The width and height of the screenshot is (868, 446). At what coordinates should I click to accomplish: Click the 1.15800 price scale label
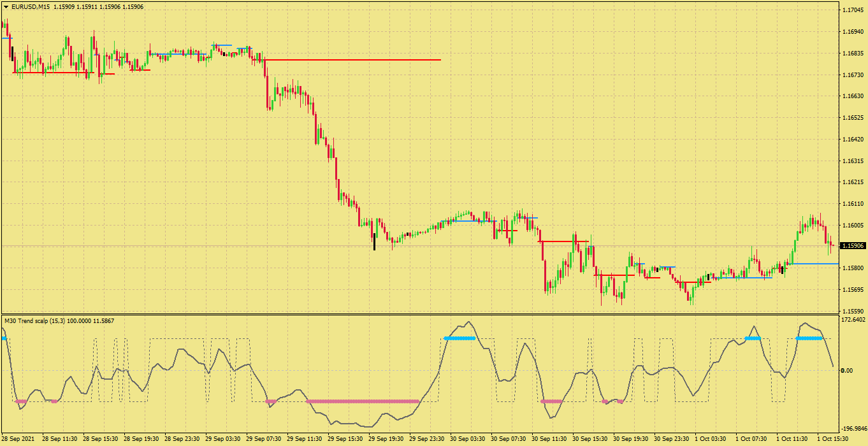tap(853, 268)
